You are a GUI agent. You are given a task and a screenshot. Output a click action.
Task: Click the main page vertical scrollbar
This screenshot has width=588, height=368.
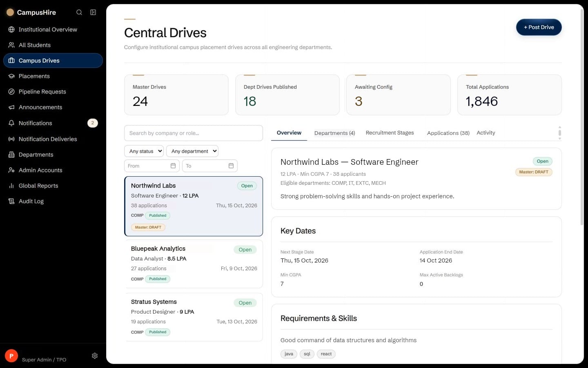(582, 117)
